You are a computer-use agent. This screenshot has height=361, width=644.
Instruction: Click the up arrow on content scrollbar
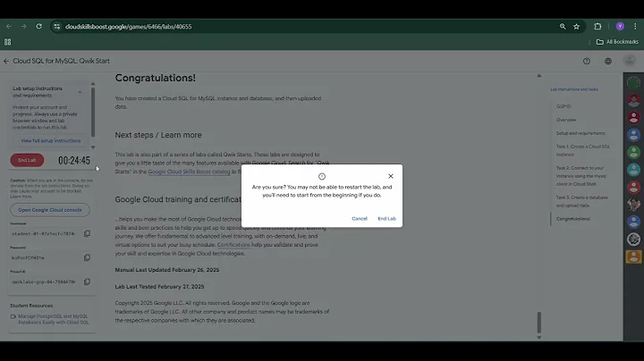pos(539,75)
